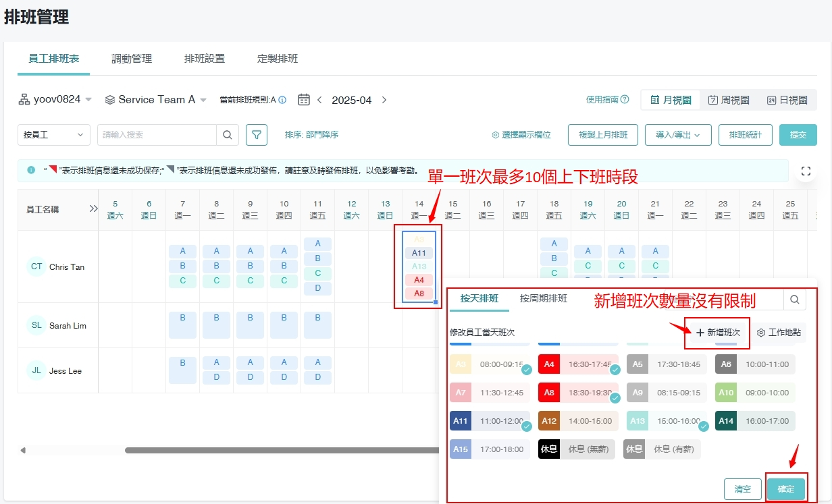Go to previous month arrow

pyautogui.click(x=320, y=100)
